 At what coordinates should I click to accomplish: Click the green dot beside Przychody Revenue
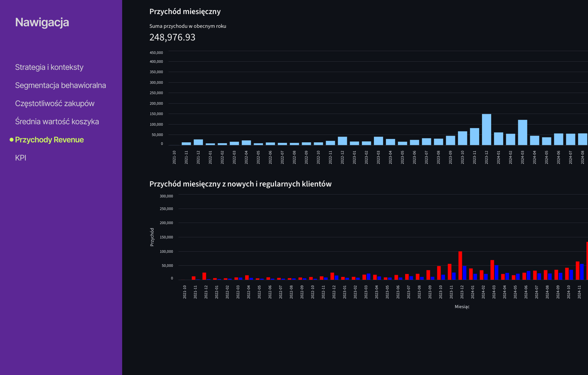point(11,140)
